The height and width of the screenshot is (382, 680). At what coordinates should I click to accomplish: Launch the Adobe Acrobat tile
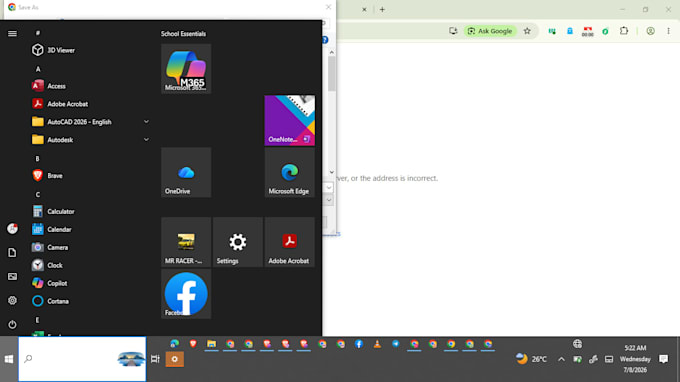(290, 242)
